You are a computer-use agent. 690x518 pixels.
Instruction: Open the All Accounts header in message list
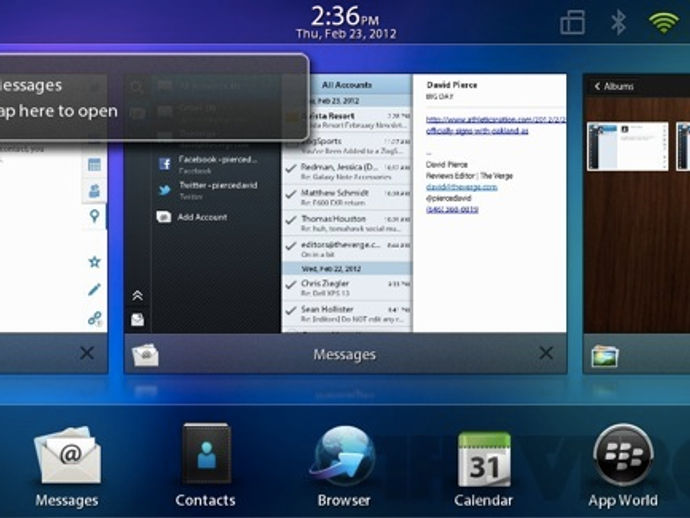coord(347,85)
